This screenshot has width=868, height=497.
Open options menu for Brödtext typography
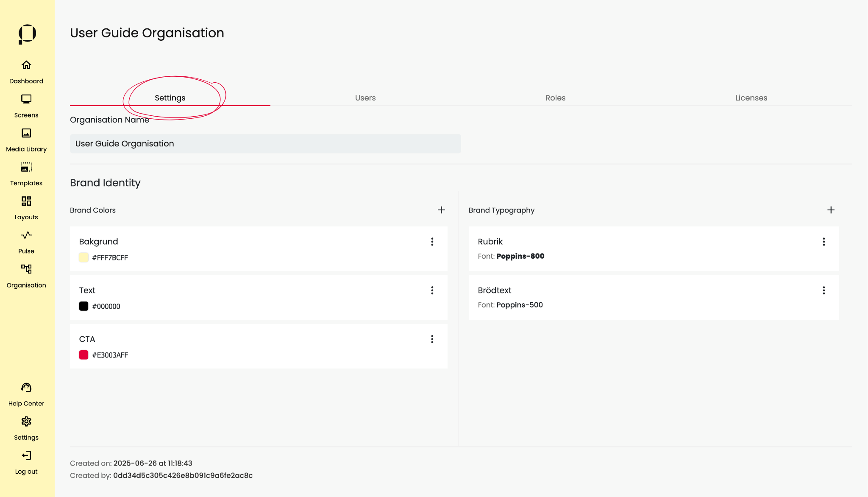point(823,290)
